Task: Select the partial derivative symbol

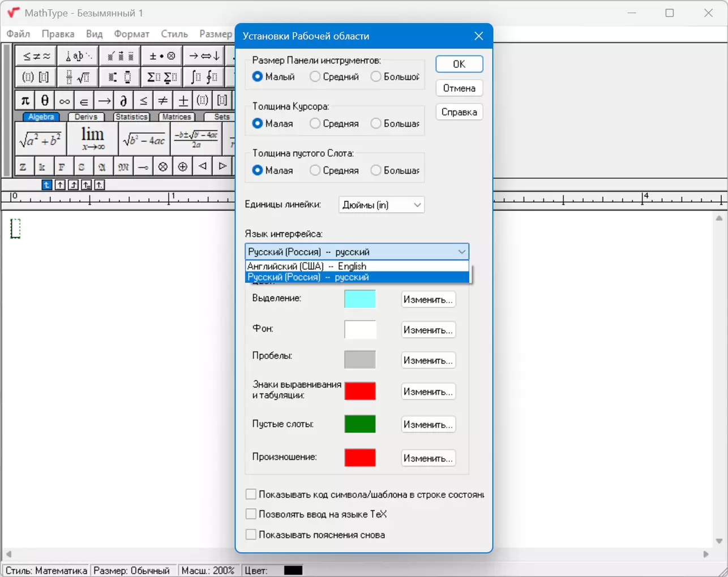Action: 123,101
